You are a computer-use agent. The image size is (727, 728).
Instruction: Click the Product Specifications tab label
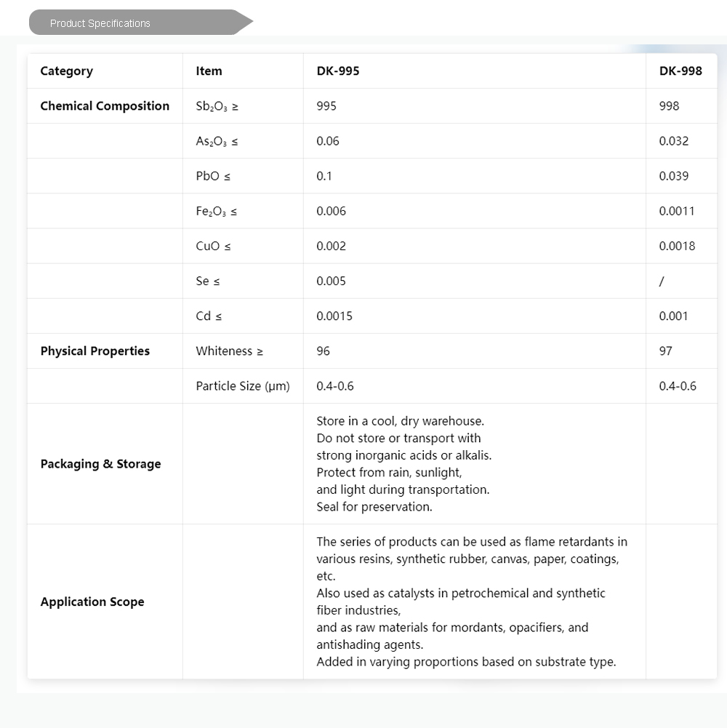pyautogui.click(x=100, y=23)
